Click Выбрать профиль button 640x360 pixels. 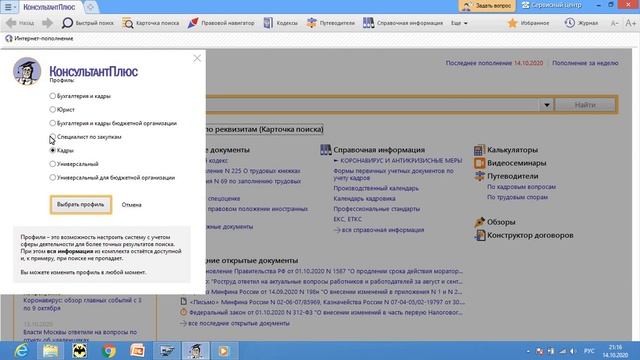(x=81, y=204)
